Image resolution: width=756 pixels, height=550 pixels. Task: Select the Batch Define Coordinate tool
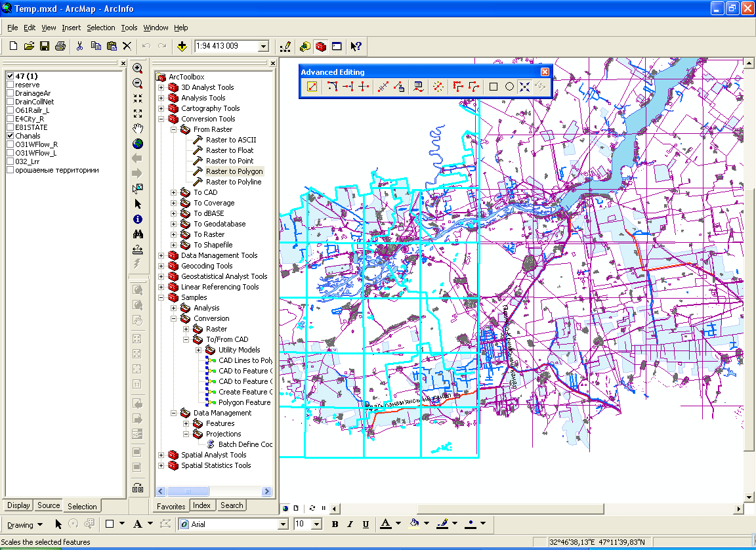[245, 444]
